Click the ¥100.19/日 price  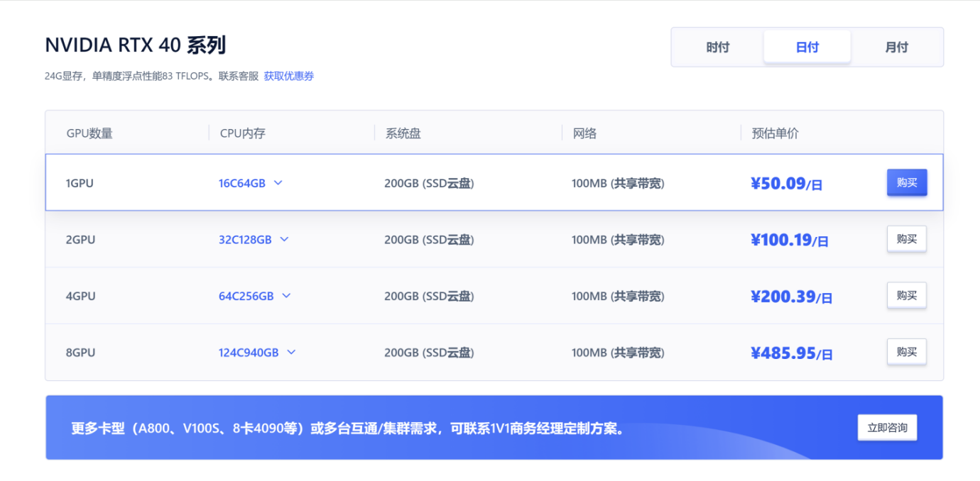789,240
